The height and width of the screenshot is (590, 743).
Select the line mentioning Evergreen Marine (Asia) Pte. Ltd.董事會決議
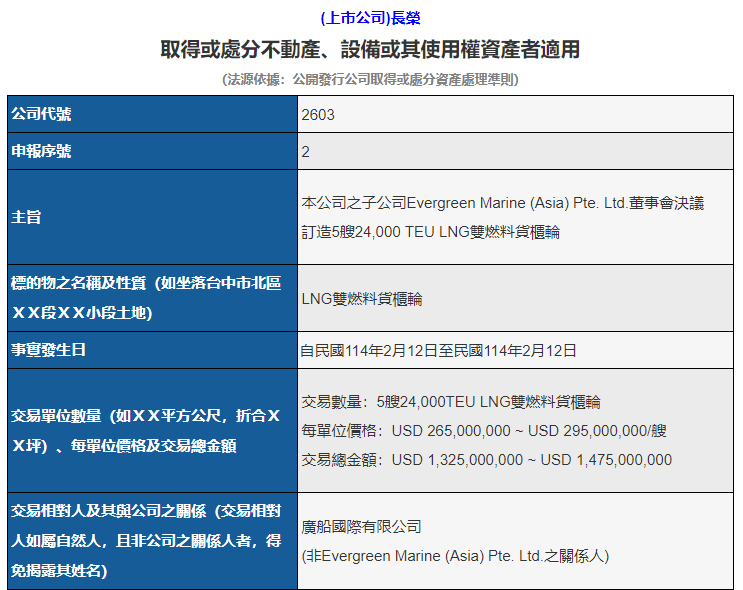pos(503,203)
